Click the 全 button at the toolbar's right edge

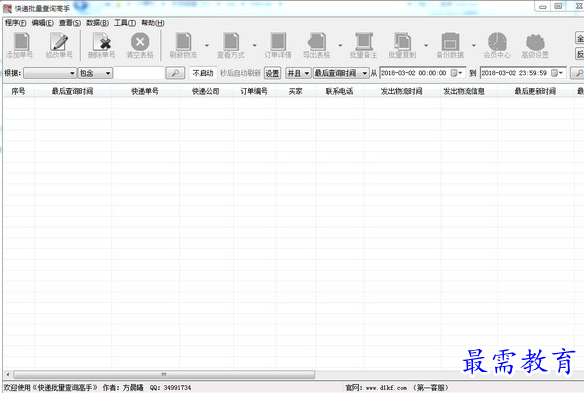click(x=580, y=38)
